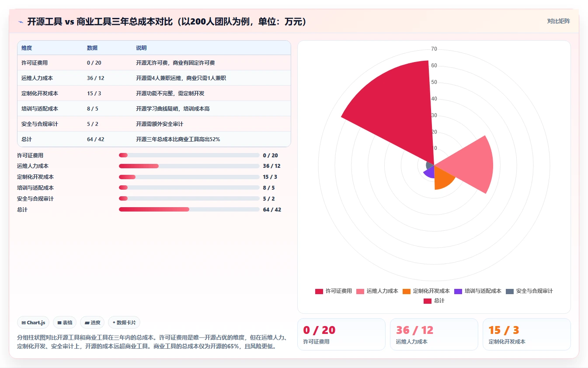This screenshot has width=588, height=368.
Task: Click the 总计 progress bar
Action: (189, 209)
